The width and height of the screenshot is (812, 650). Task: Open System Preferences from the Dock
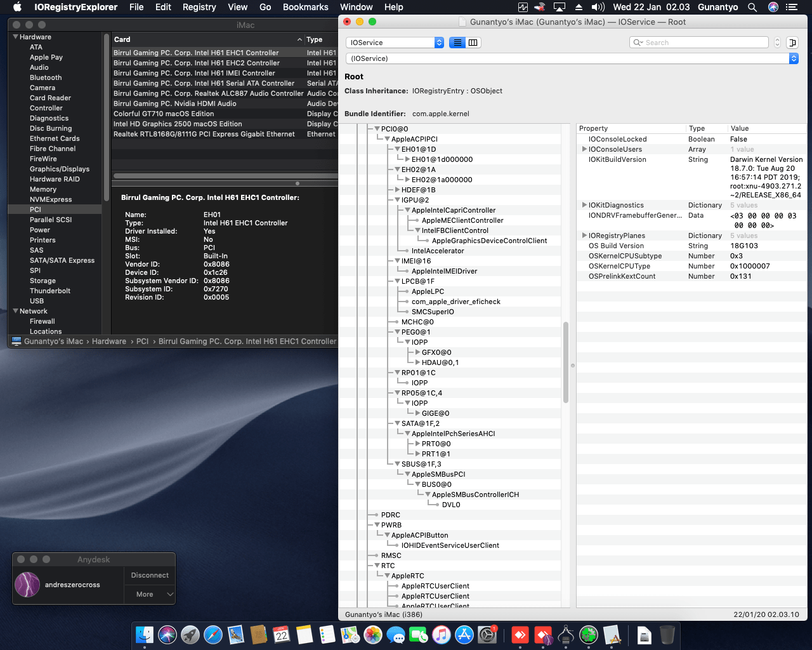click(x=487, y=635)
